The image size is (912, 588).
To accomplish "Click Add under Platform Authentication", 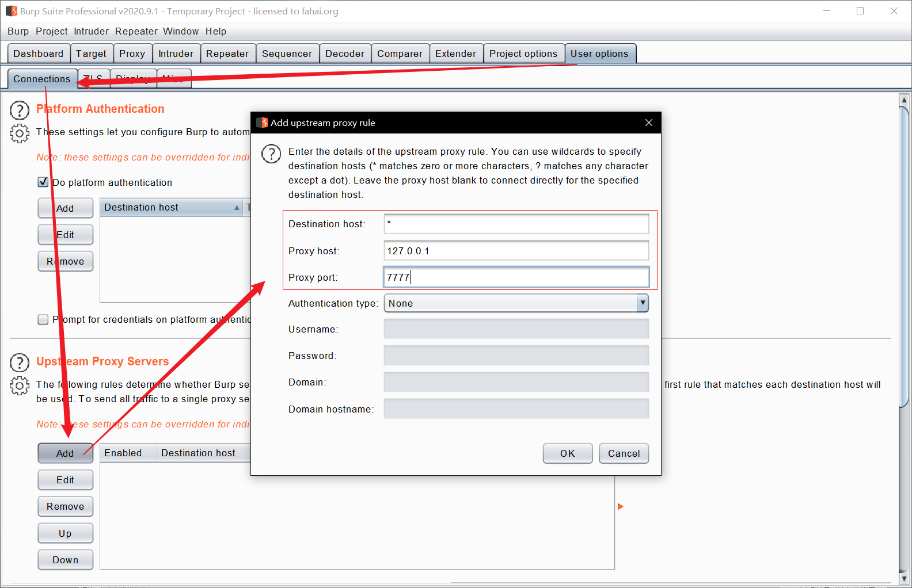I will (x=65, y=208).
